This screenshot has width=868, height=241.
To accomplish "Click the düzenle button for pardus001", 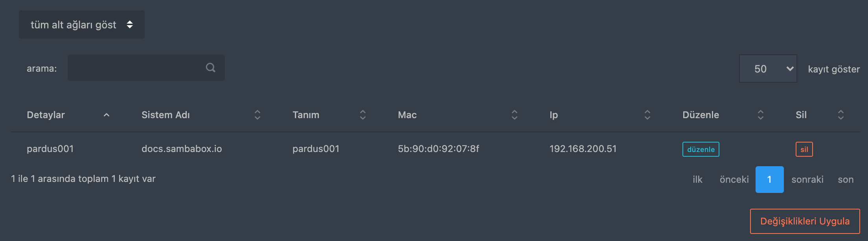I will tap(701, 149).
